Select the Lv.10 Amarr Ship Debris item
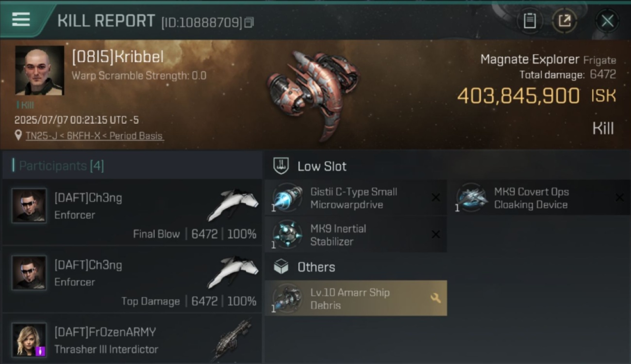 (356, 298)
